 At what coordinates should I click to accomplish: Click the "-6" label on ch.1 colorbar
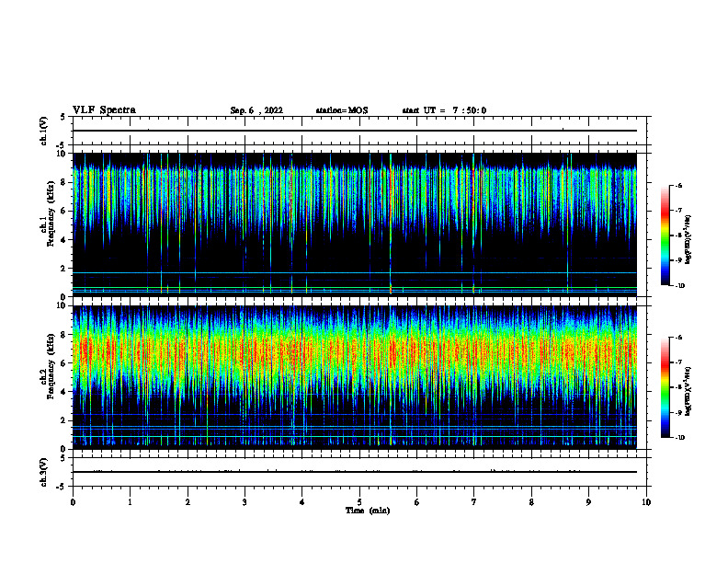coord(678,186)
